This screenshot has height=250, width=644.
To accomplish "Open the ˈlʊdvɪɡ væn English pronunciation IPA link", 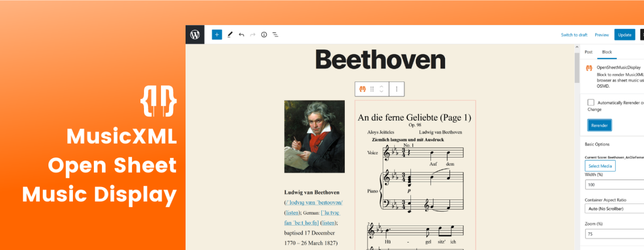I will coord(314,202).
